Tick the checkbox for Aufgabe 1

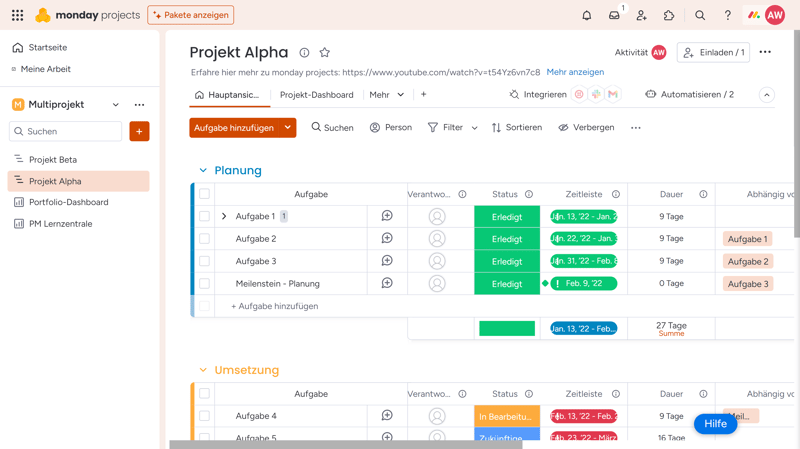tap(204, 216)
